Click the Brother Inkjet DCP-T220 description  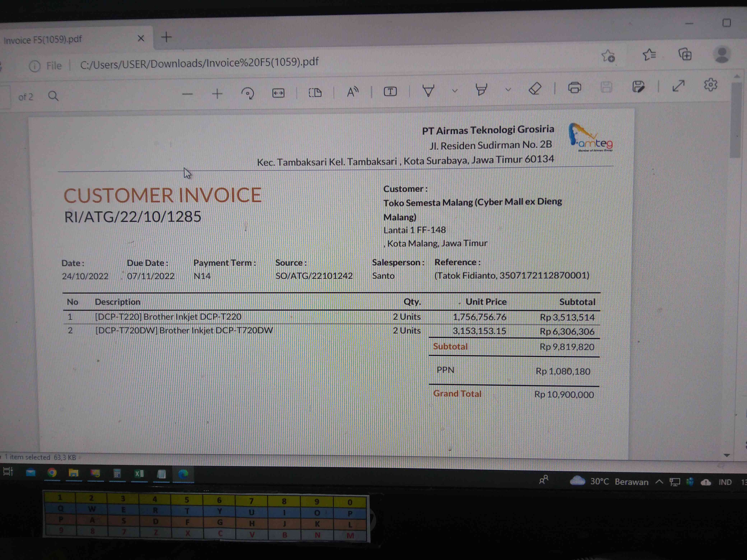[x=168, y=317]
